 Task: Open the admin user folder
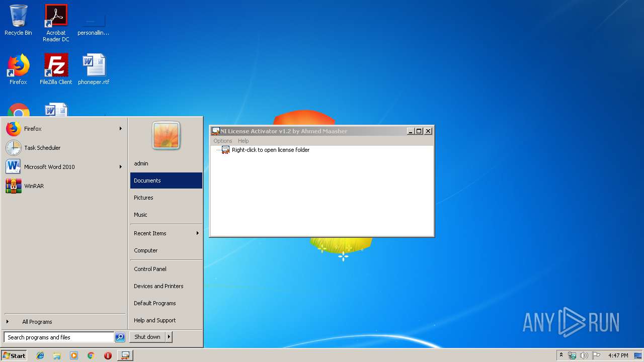[166, 163]
